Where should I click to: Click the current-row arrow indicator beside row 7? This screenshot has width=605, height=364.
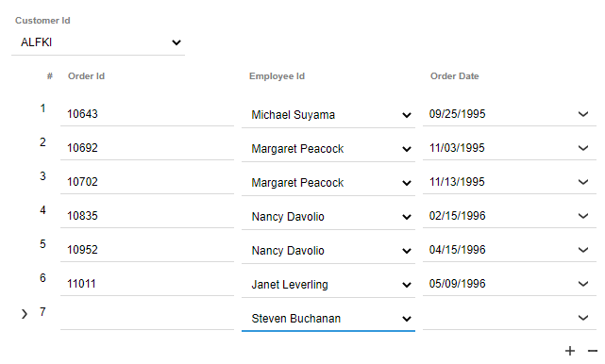coord(25,314)
